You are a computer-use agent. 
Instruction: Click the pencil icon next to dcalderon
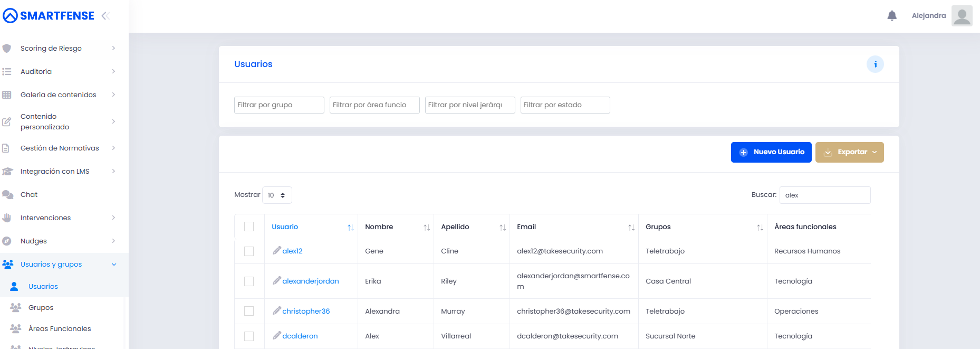(276, 335)
